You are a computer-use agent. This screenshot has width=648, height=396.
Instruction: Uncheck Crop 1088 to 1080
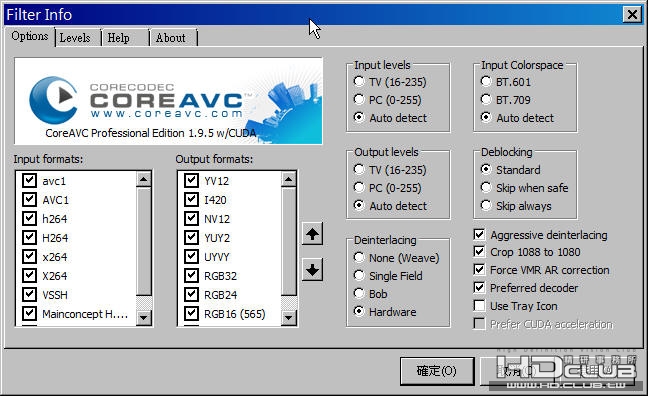pos(479,252)
